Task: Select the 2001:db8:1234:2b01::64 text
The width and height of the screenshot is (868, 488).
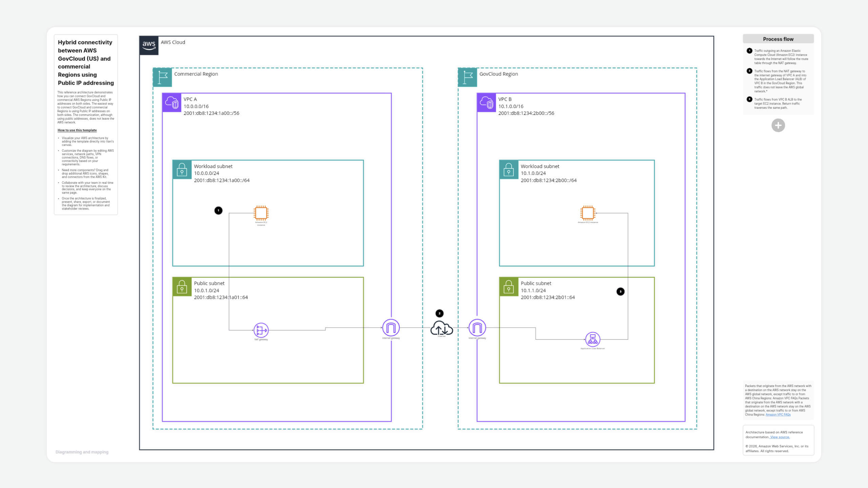Action: (548, 297)
